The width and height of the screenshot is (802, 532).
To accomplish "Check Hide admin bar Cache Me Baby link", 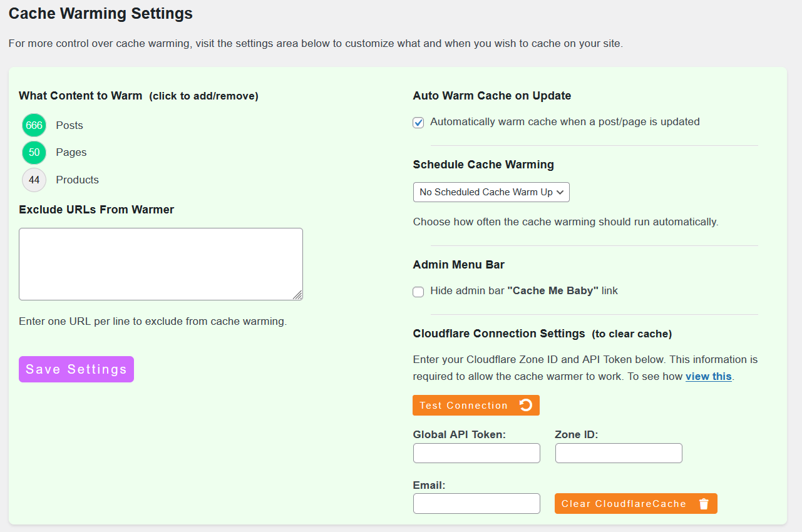I will coord(418,292).
